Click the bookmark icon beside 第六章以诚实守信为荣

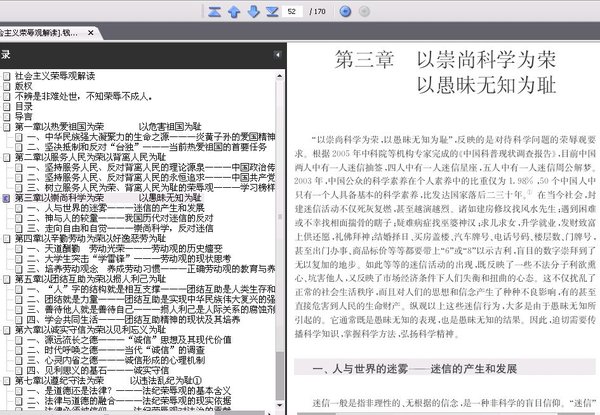[x=6, y=330]
